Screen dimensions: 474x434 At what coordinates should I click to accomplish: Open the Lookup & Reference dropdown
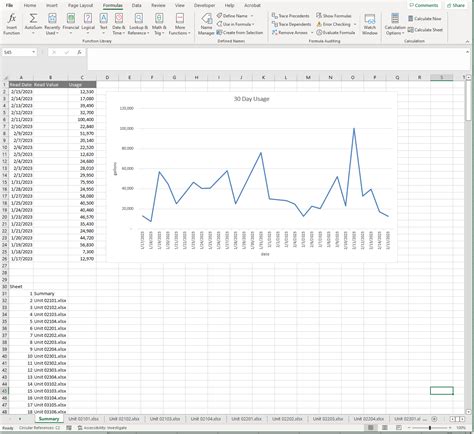click(139, 24)
